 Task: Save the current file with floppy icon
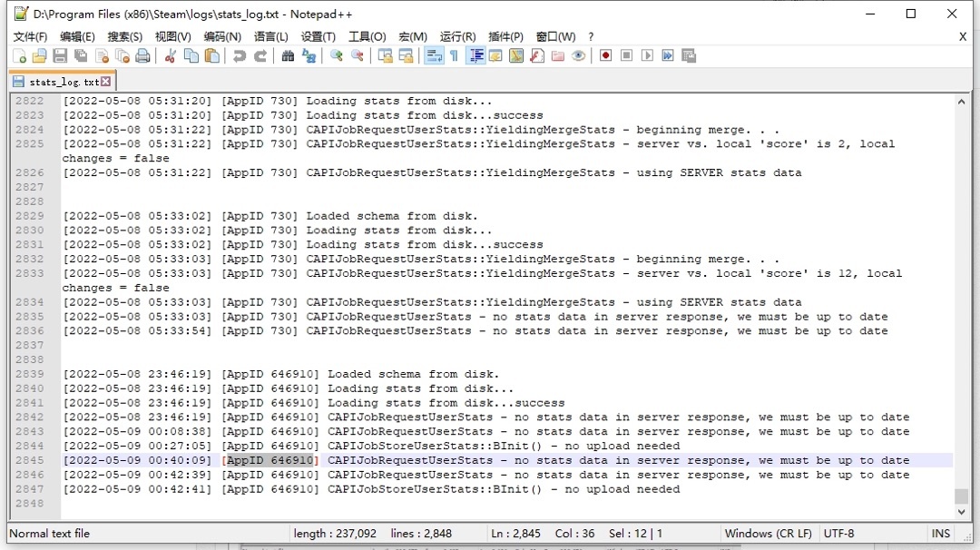[60, 56]
